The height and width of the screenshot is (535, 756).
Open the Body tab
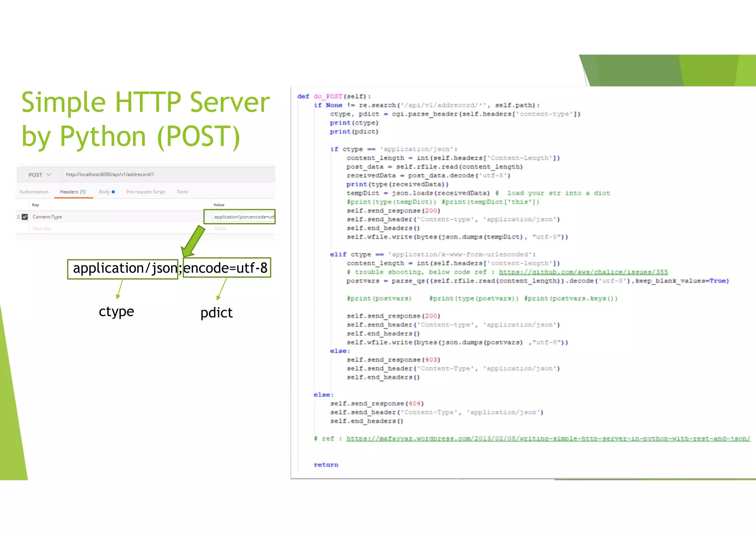tap(107, 192)
